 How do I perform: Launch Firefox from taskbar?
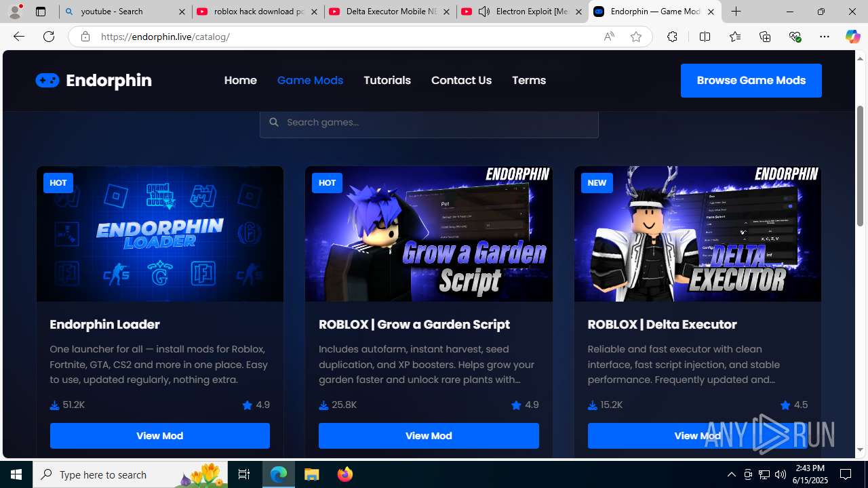tap(344, 474)
